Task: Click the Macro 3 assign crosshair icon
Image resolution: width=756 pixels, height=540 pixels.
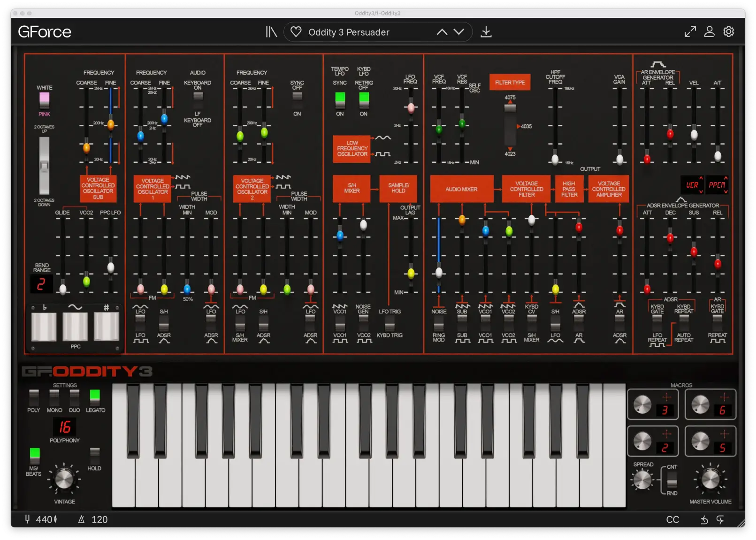Action: coord(666,397)
